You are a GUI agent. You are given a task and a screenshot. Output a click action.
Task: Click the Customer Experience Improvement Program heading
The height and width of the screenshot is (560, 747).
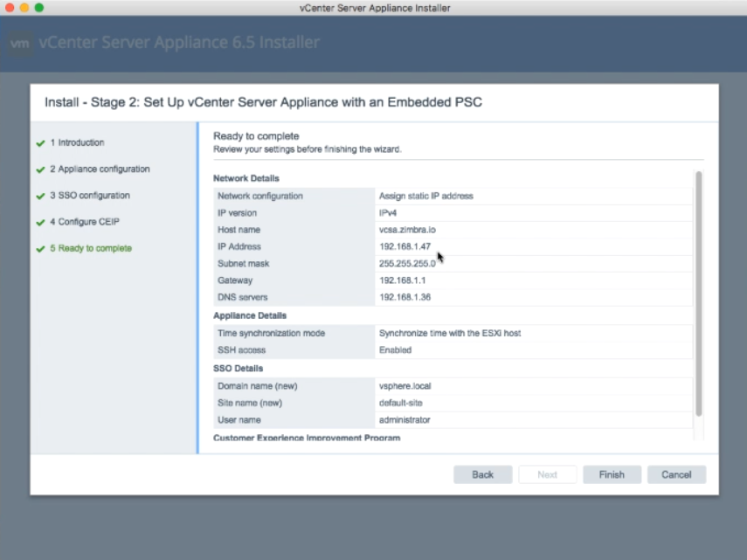tap(307, 437)
